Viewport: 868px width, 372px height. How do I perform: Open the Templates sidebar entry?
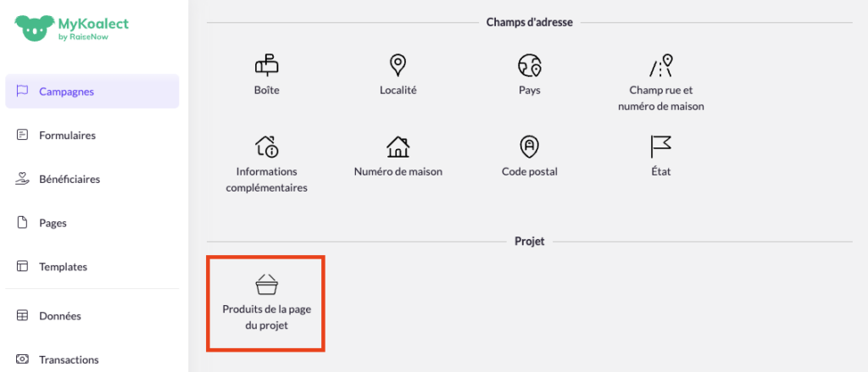pos(63,266)
